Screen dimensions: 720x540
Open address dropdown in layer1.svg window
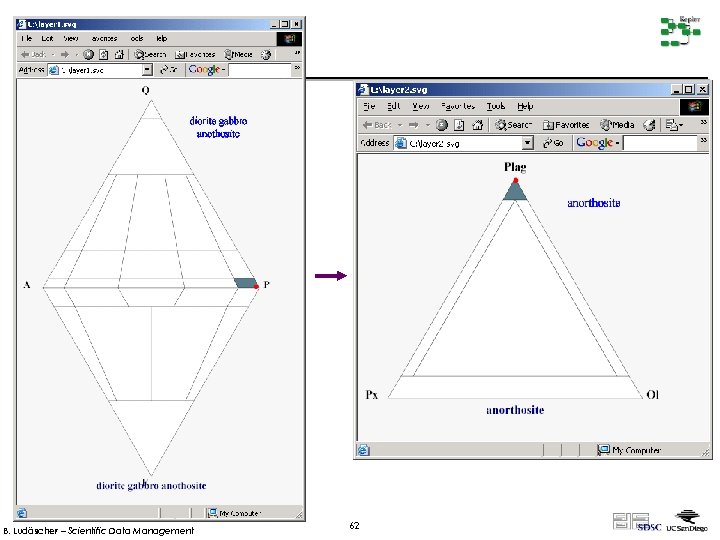click(x=147, y=70)
